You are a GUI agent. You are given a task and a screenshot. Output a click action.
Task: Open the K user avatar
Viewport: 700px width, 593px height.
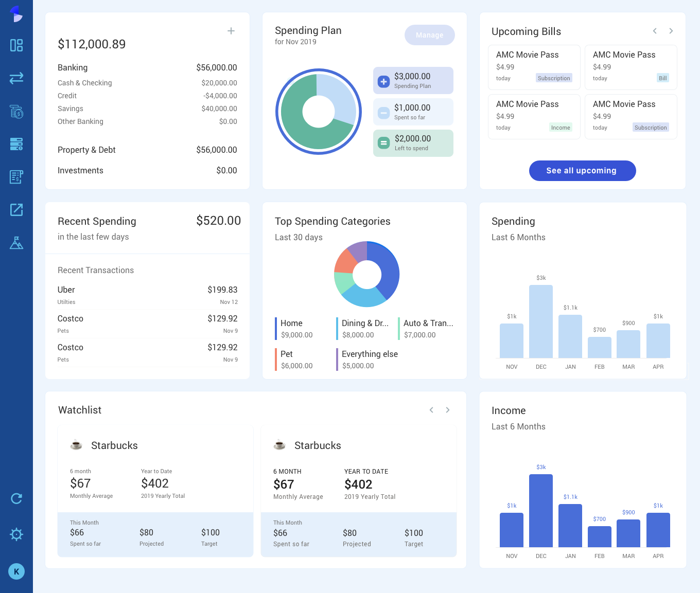tap(16, 571)
